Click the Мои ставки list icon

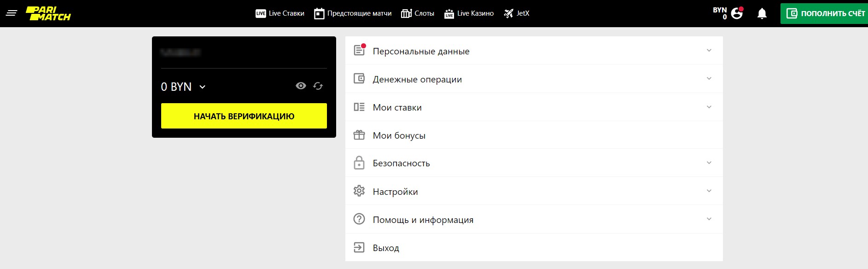point(359,107)
